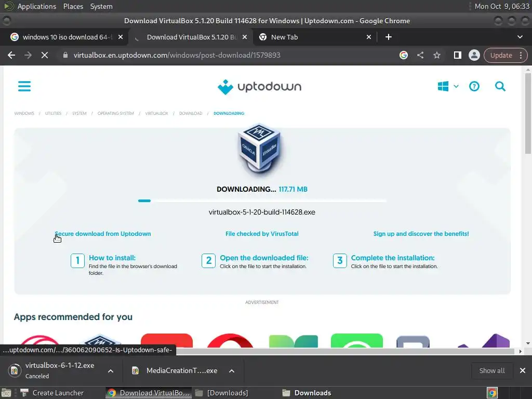Open the Chrome three-dot menu

(521, 55)
